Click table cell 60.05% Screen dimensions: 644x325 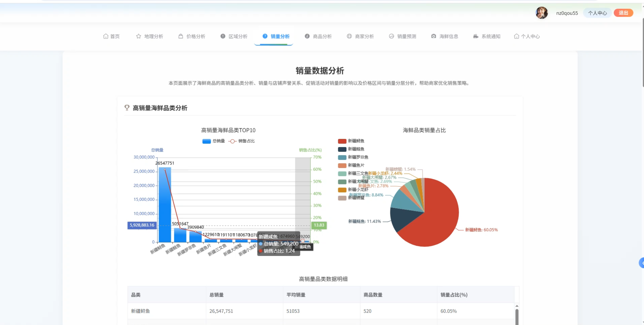point(476,311)
